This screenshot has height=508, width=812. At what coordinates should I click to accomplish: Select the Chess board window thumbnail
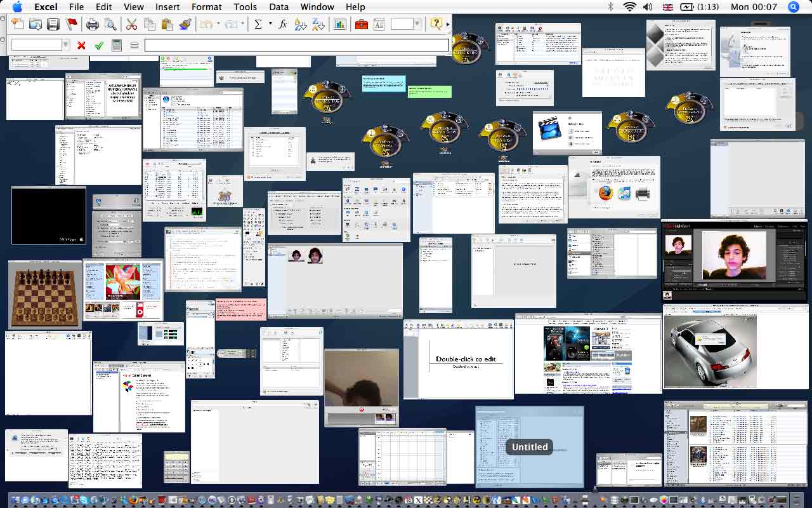pos(45,295)
